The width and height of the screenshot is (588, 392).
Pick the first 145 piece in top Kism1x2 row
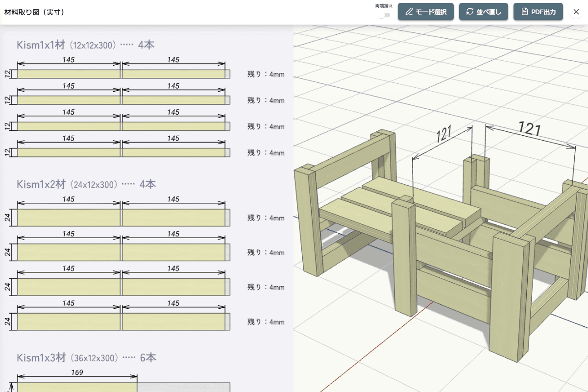point(69,218)
